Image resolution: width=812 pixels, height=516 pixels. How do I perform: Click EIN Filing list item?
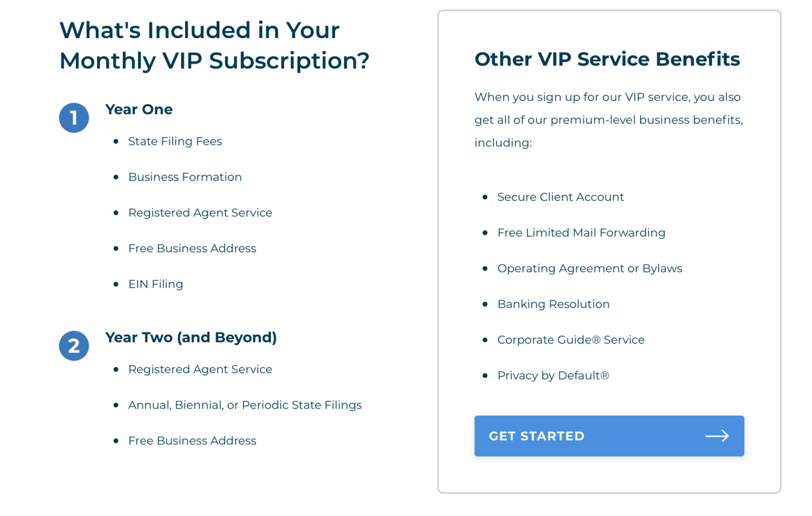pos(155,284)
